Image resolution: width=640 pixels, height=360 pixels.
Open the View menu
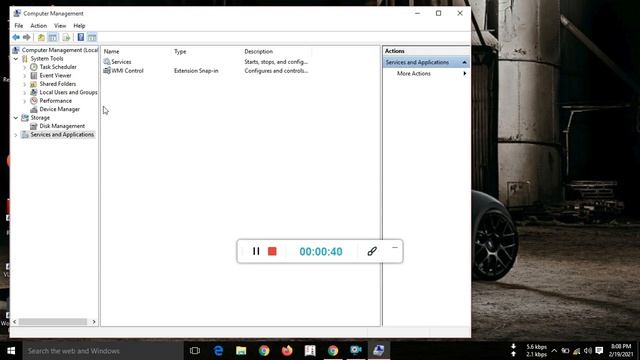tap(60, 26)
